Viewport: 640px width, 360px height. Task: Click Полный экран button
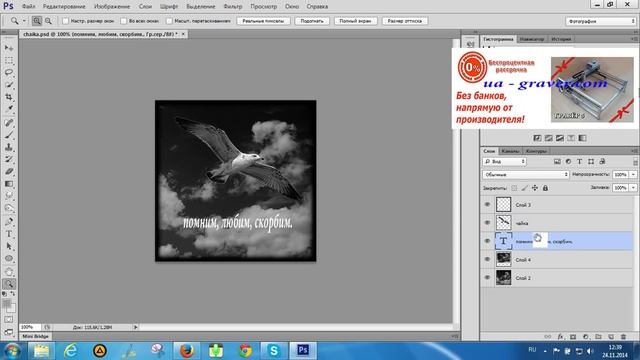tap(356, 21)
